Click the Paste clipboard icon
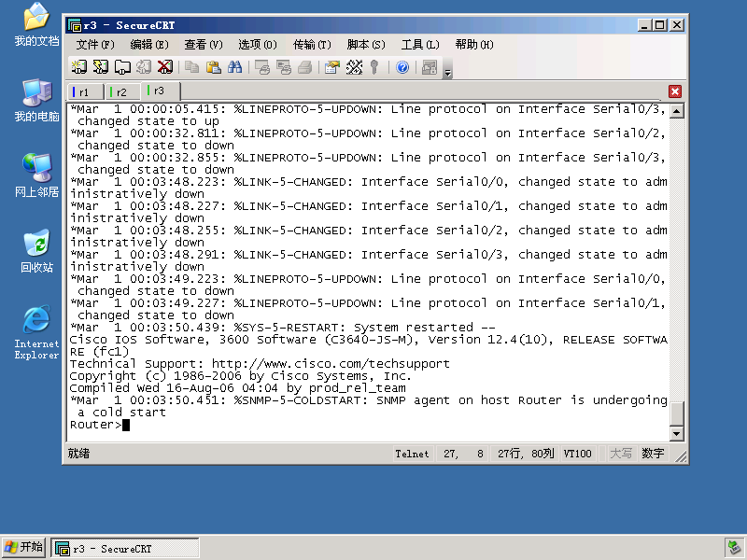 point(214,67)
